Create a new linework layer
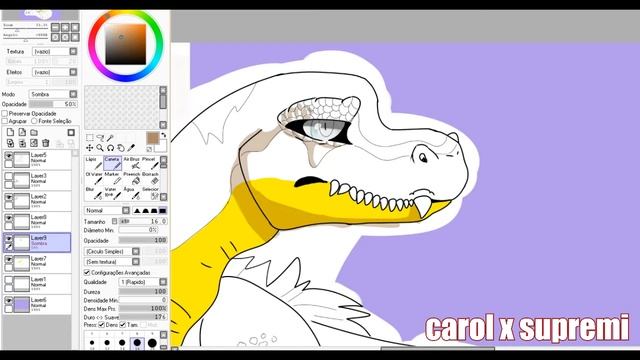The height and width of the screenshot is (360, 640). tap(22, 132)
